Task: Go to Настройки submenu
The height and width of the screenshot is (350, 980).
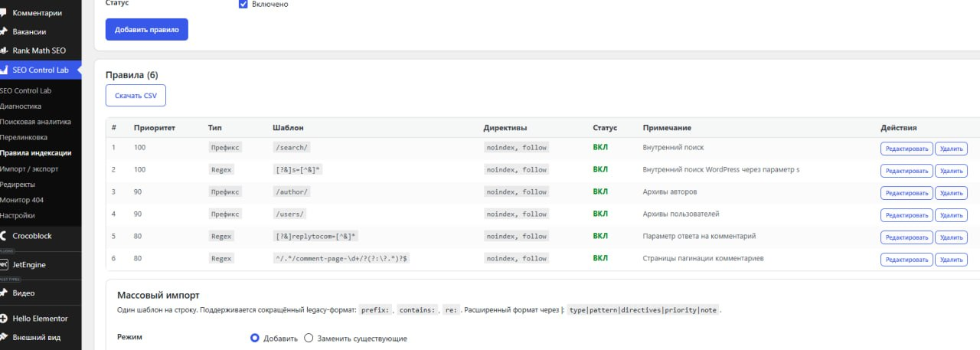Action: pyautogui.click(x=18, y=216)
